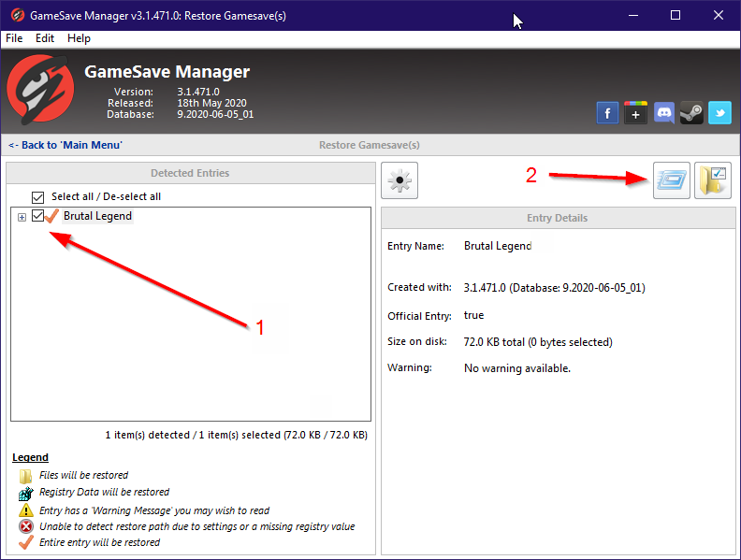This screenshot has width=741, height=560.
Task: Open the Facebook social link icon
Action: point(607,113)
